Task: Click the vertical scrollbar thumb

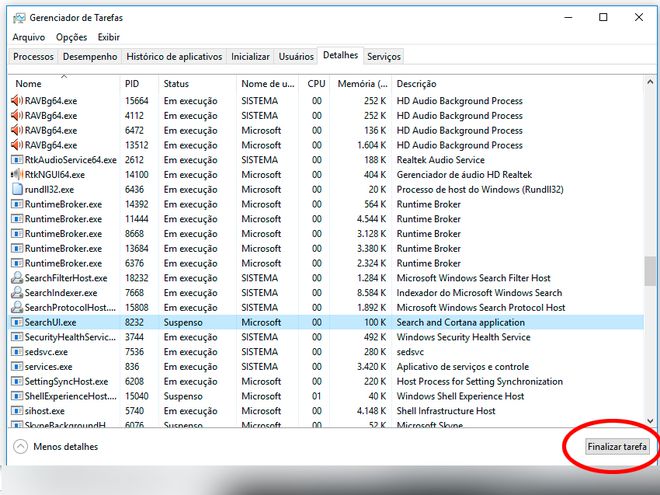Action: coord(650,271)
